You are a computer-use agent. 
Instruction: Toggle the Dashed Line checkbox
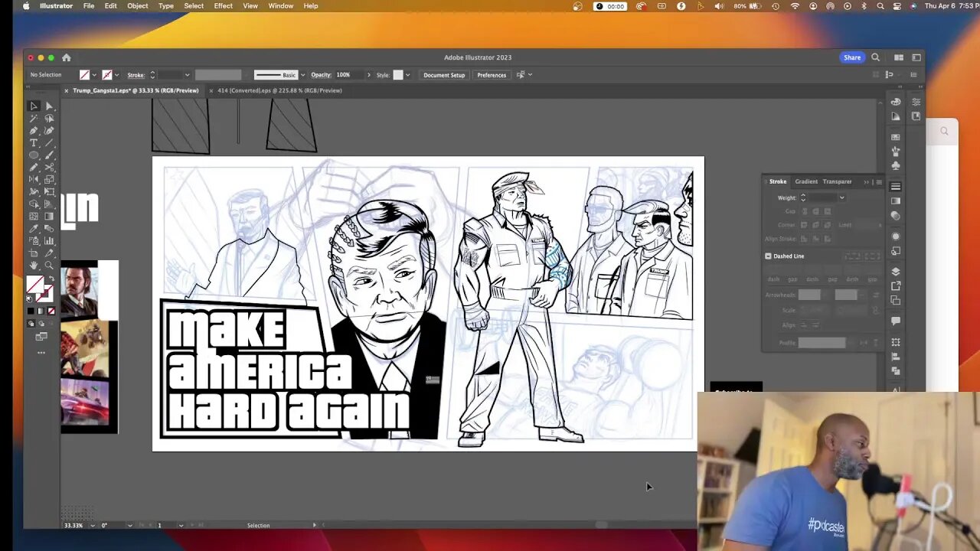tap(768, 256)
